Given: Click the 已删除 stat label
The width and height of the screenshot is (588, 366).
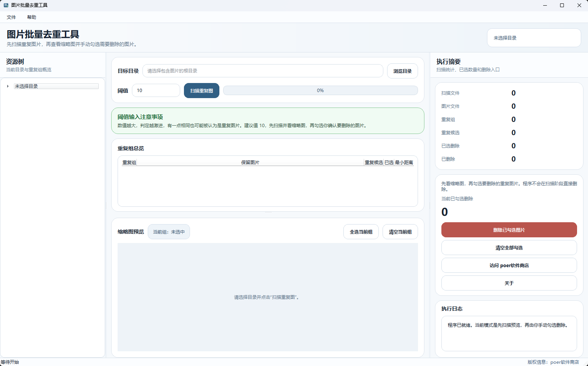Looking at the screenshot, I should (x=448, y=159).
